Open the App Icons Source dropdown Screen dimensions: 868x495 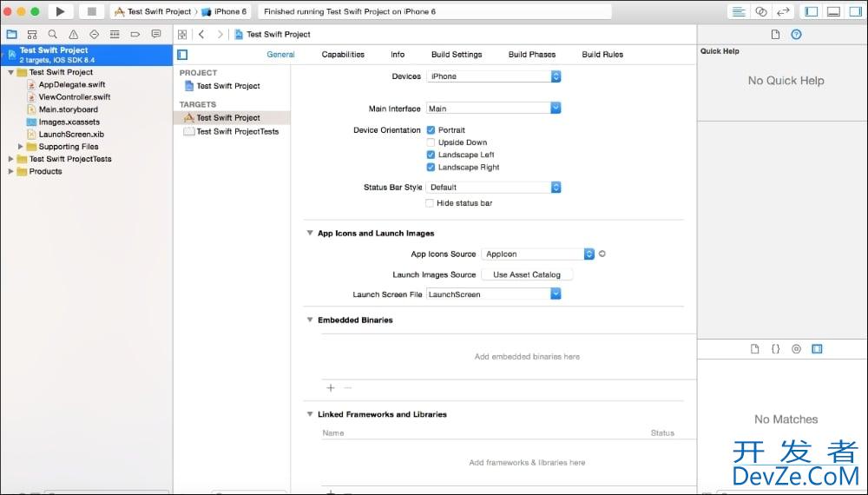[x=537, y=254]
